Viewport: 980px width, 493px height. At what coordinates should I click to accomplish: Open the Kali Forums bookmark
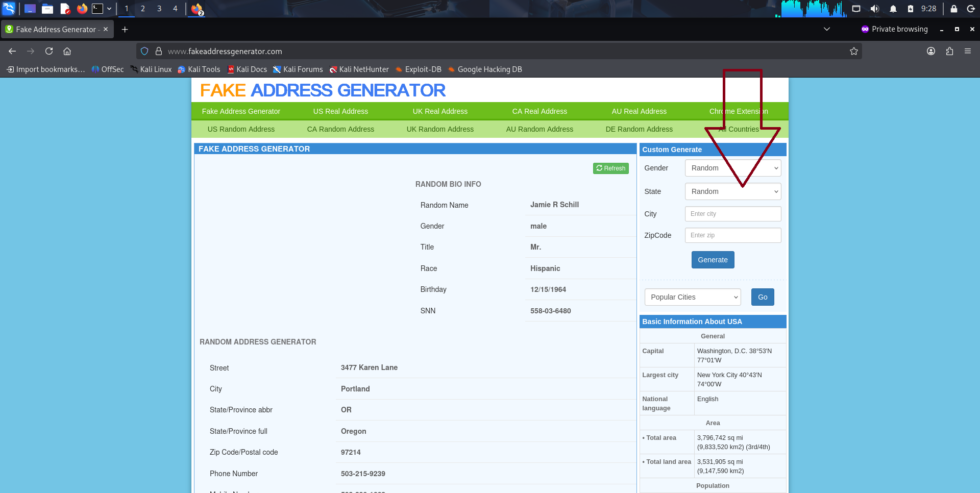pyautogui.click(x=298, y=69)
